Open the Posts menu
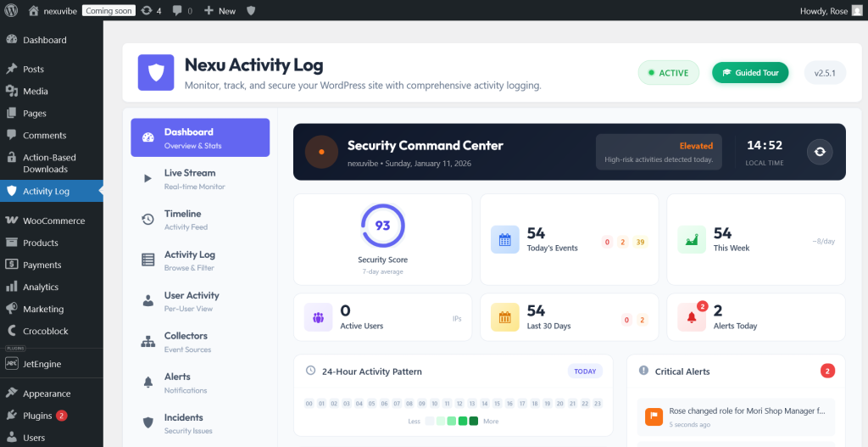 [x=52, y=70]
